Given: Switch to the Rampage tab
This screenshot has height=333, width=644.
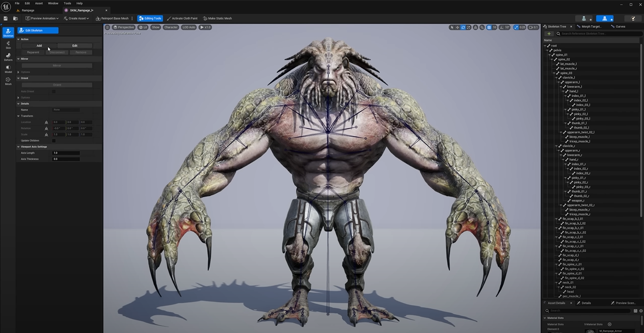Looking at the screenshot, I should coord(28,10).
